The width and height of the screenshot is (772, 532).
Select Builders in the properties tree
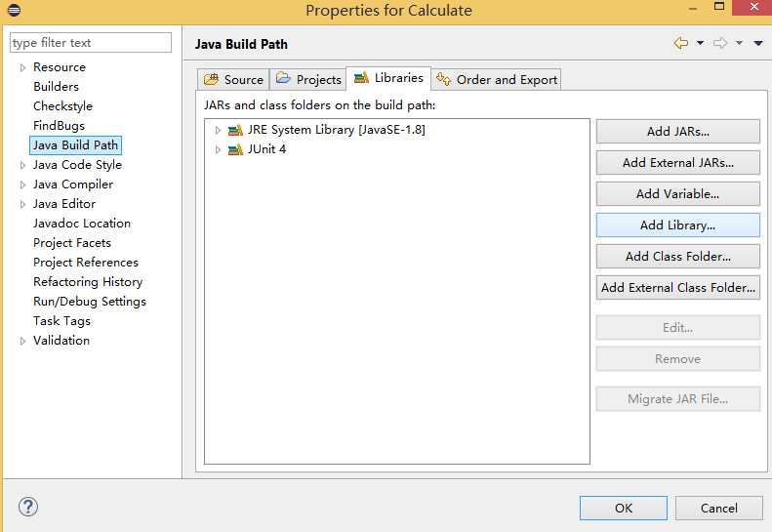point(57,87)
